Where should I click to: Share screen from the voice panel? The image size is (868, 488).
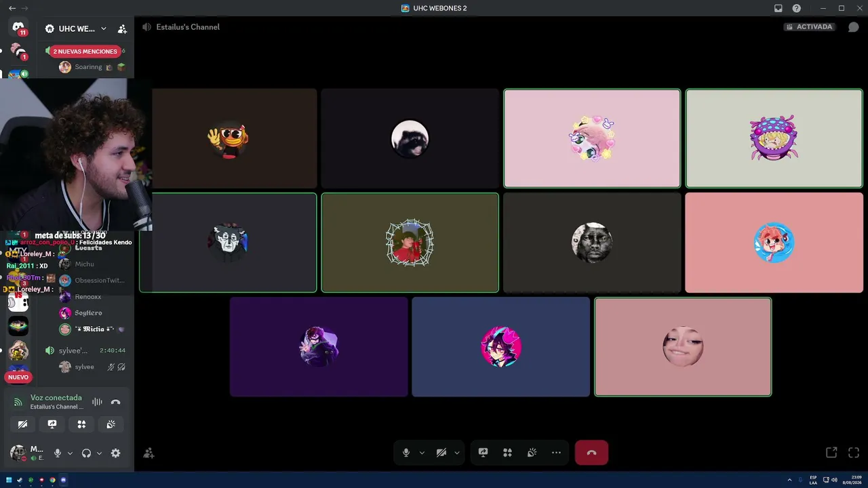pyautogui.click(x=52, y=424)
